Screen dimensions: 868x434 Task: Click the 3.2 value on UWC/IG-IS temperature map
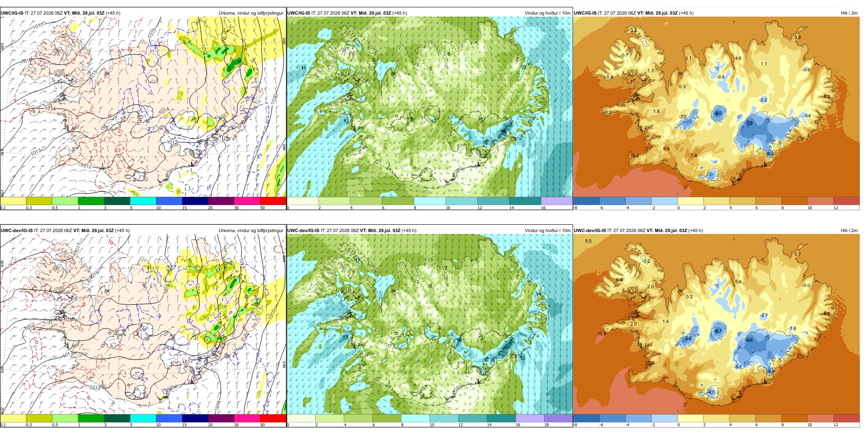pyautogui.click(x=633, y=30)
